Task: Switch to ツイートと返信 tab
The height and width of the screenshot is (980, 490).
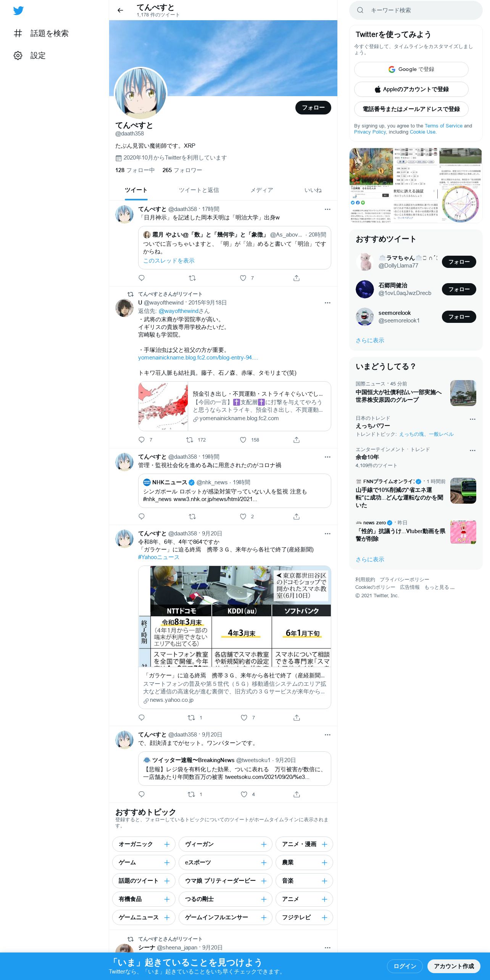Action: tap(199, 190)
